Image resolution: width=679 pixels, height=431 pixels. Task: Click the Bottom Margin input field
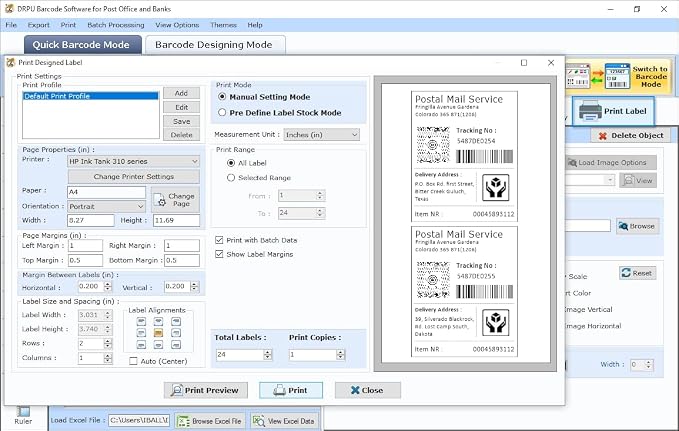click(x=182, y=260)
